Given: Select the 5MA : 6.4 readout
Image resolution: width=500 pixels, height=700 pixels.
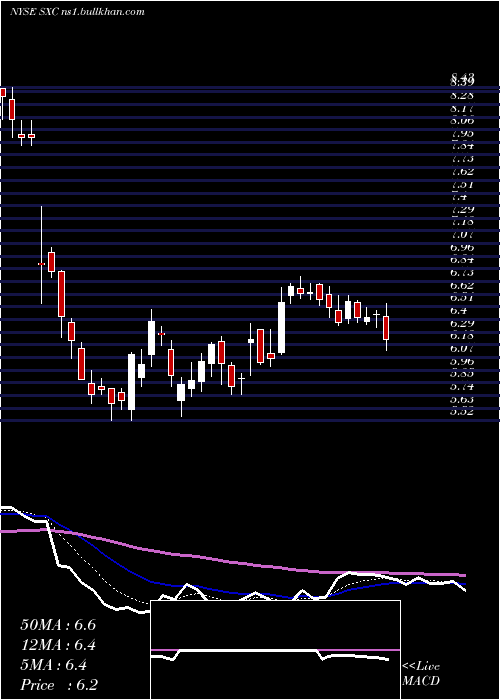Looking at the screenshot, I should click(x=54, y=665).
